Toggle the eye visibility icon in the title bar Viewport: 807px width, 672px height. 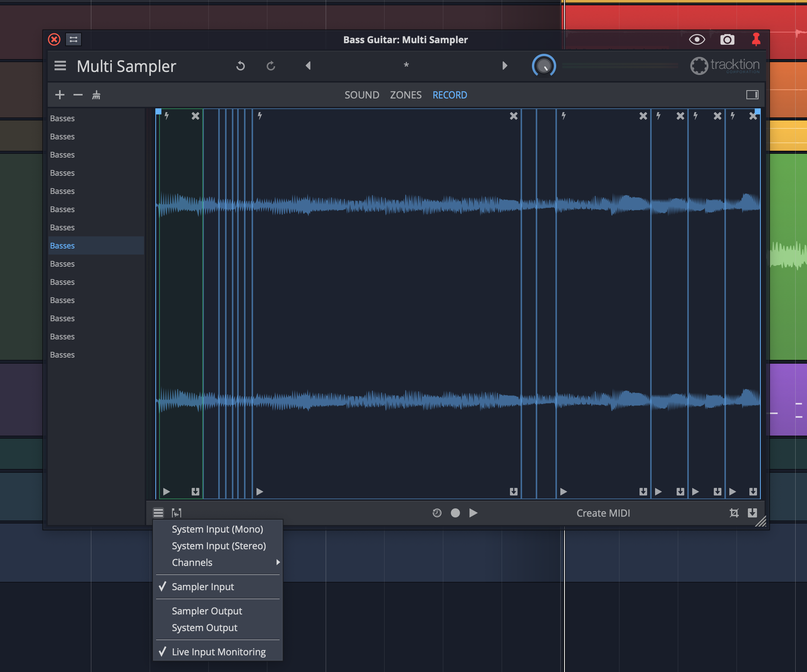[x=697, y=39]
